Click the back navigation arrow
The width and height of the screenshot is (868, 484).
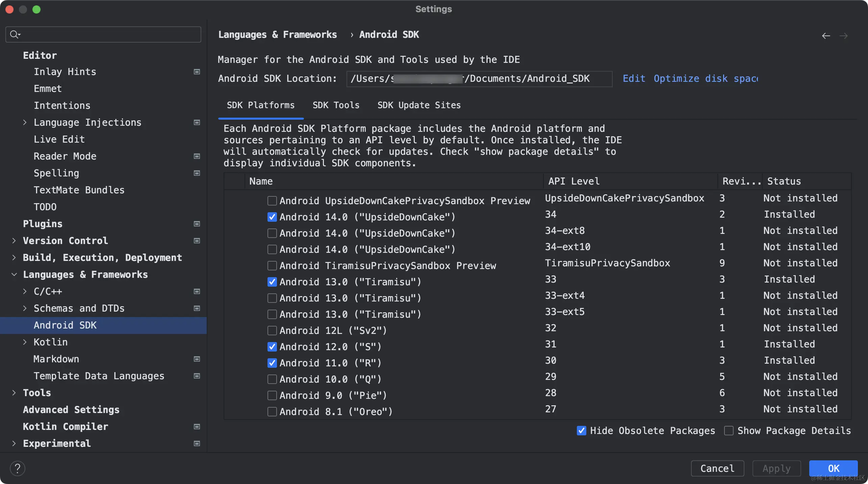[x=826, y=36]
